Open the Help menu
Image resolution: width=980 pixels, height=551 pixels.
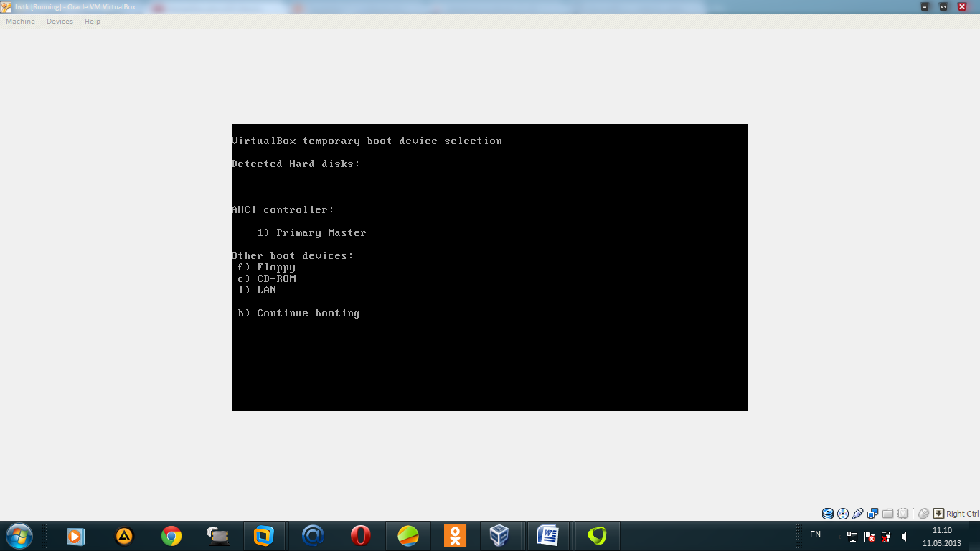93,22
